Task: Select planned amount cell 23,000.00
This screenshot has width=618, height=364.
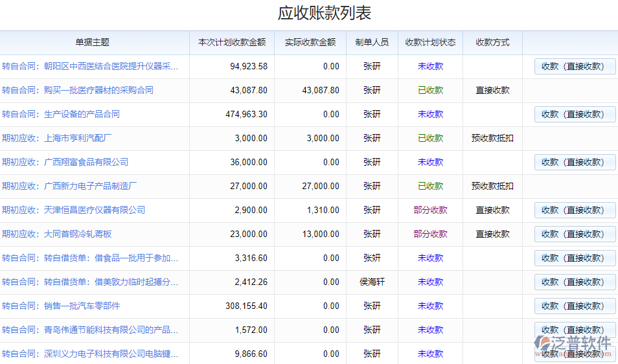Action: tap(249, 234)
